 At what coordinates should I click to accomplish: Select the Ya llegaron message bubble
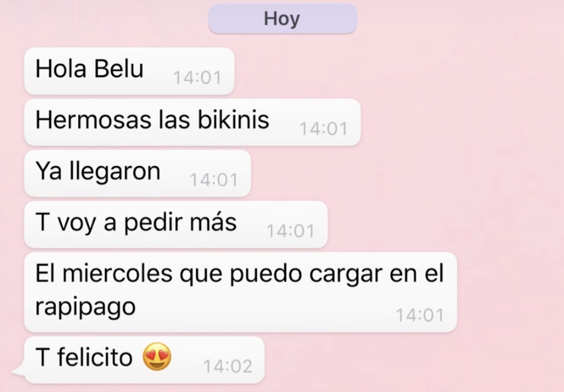pos(137,173)
